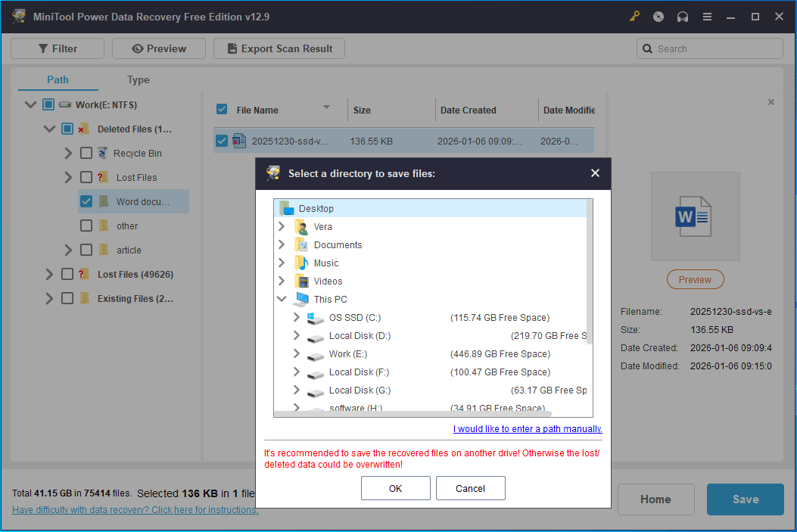Screen dimensions: 797x532
Task: Uncheck the Word docu... folder checkbox
Action: tap(86, 201)
